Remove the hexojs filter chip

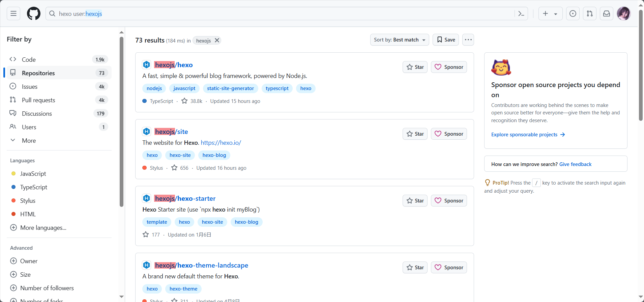217,40
